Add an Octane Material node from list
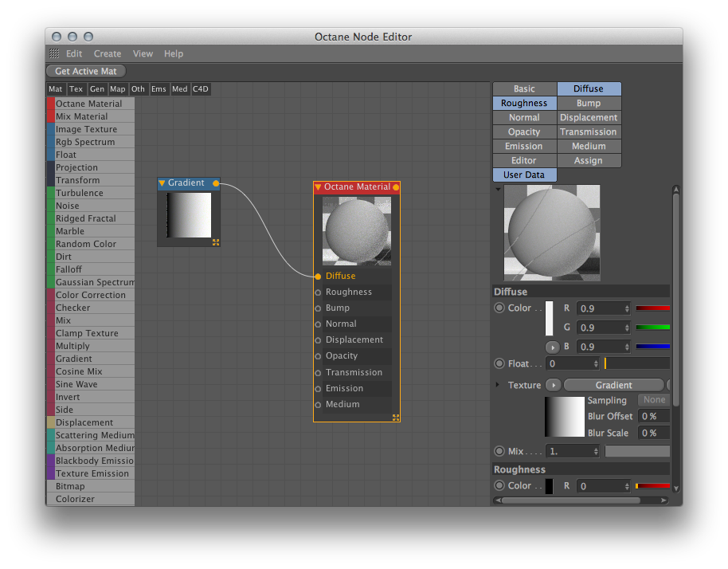 (x=91, y=104)
